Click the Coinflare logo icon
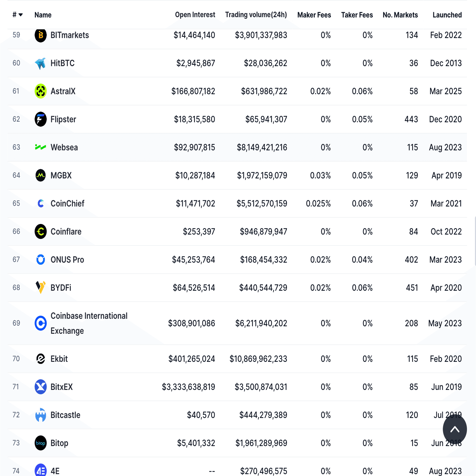This screenshot has width=476, height=476. click(x=41, y=231)
